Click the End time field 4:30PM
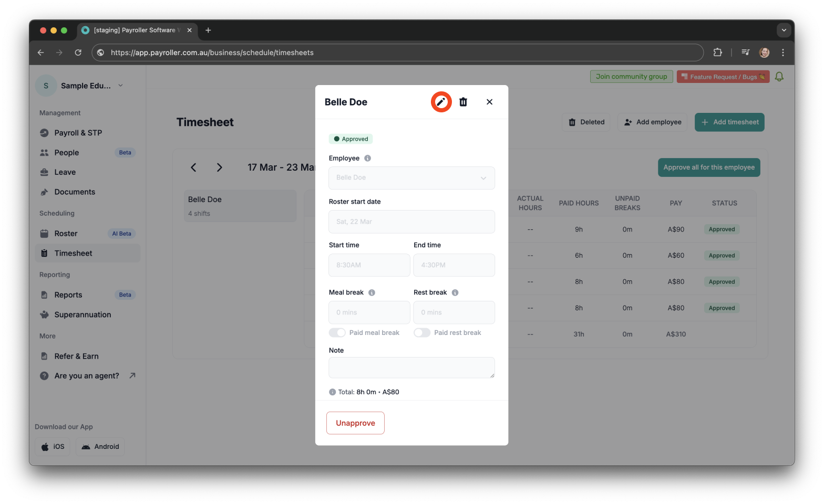824x504 pixels. tap(454, 265)
